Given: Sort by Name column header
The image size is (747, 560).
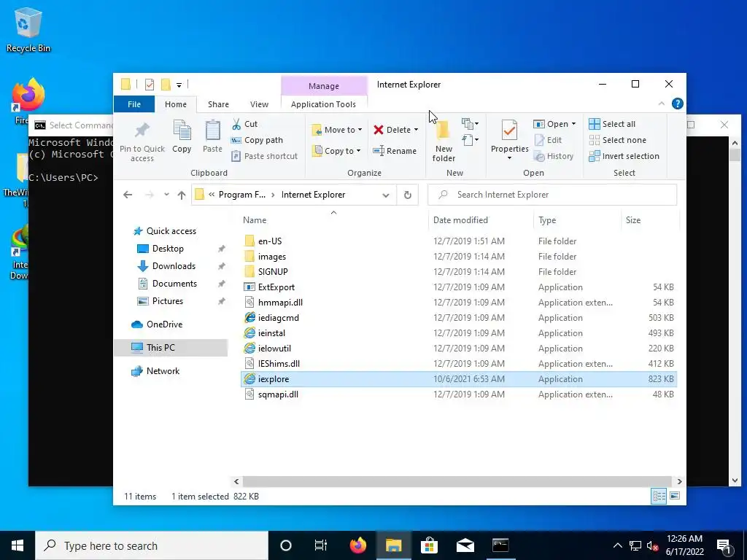Looking at the screenshot, I should point(255,220).
